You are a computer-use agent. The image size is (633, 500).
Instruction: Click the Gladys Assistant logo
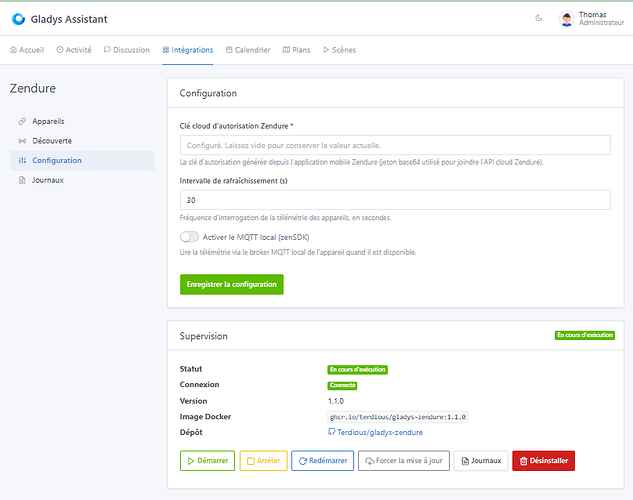(x=18, y=19)
